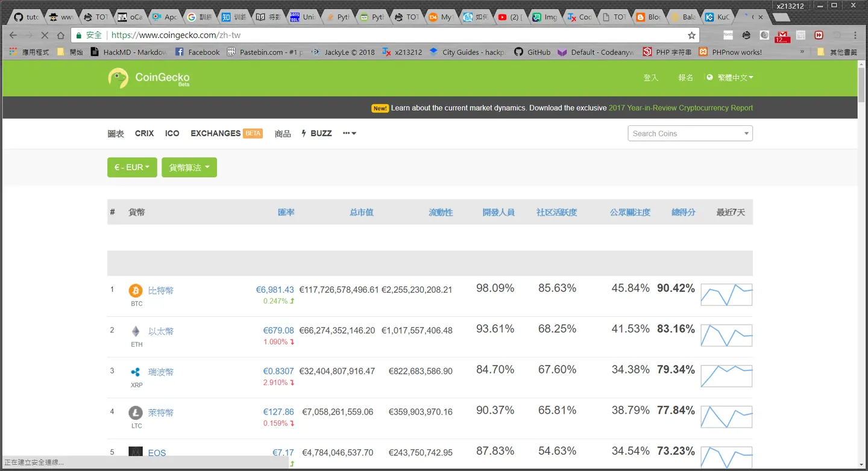Screen dimensions: 868x471
Task: Click the Ripple XRP coin icon
Action: point(136,372)
